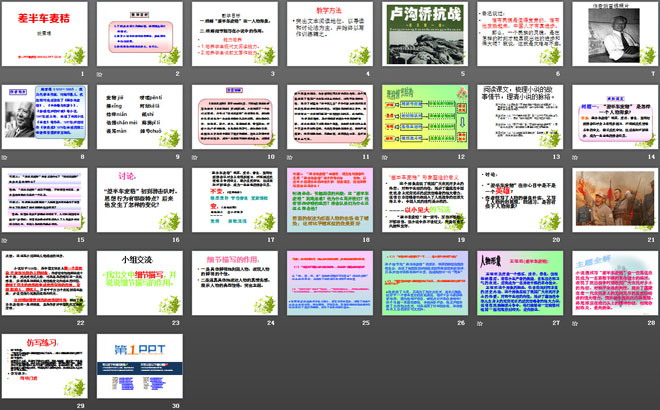Screen dimensions: 660x410
Task: Select slide 30 第1PPT thumbnail
Action: point(140,366)
